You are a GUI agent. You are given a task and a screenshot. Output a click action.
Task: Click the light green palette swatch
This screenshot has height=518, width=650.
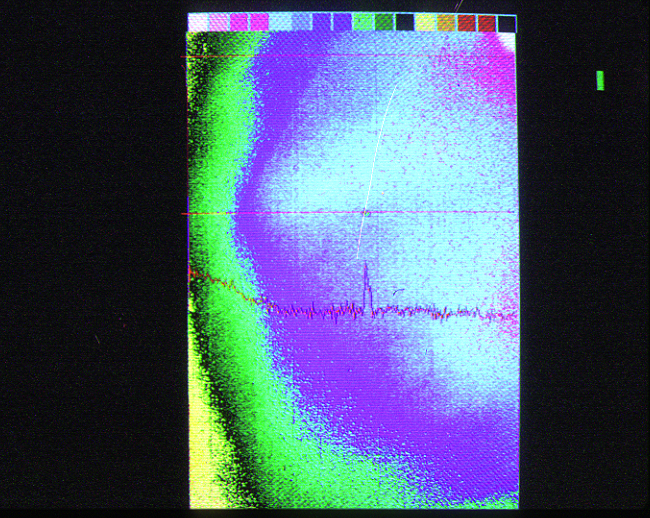pyautogui.click(x=363, y=22)
